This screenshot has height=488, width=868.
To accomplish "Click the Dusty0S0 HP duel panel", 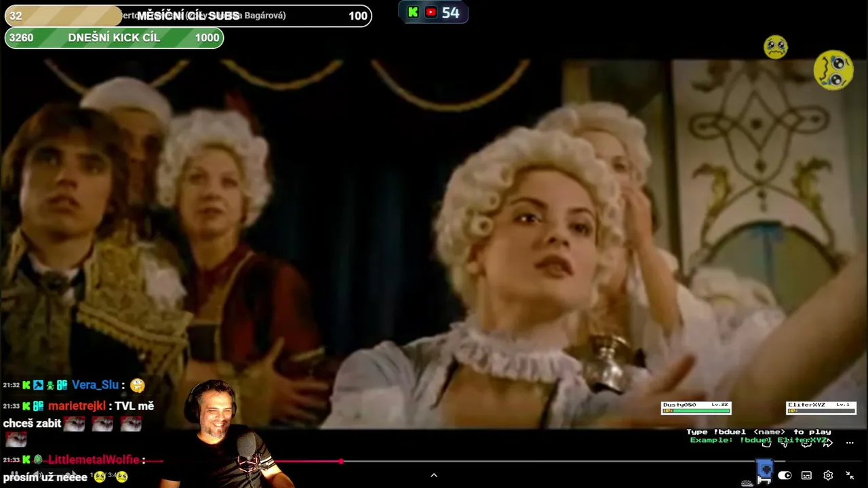I will [x=696, y=407].
